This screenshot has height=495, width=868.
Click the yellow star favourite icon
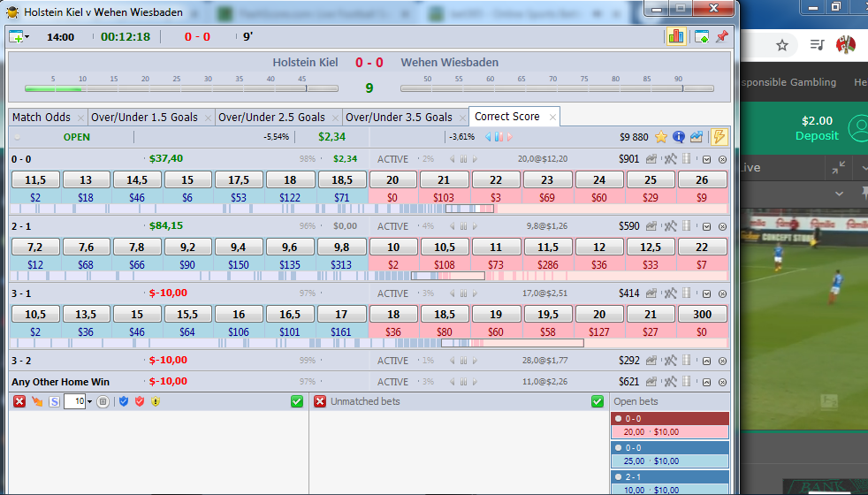[x=661, y=137]
